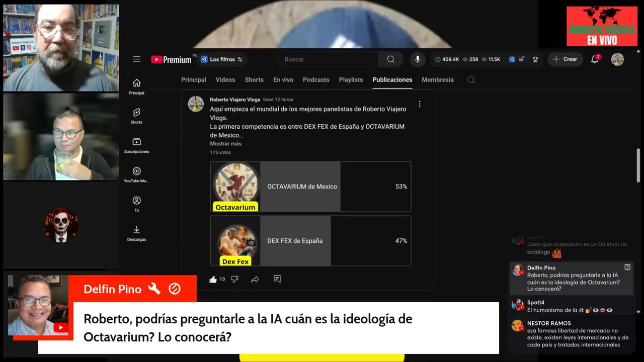The height and width of the screenshot is (362, 644).
Task: Open YouTube Music in sidebar
Action: (x=136, y=174)
